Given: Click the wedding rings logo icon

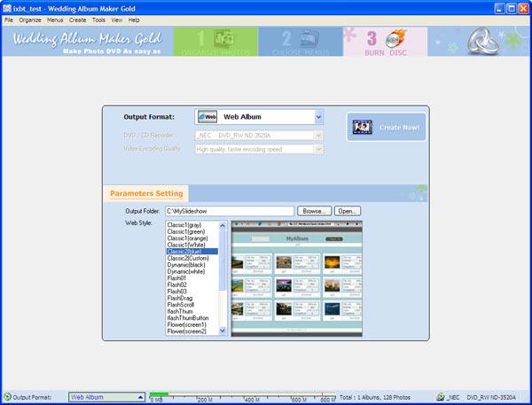Looking at the screenshot, I should click(x=483, y=42).
